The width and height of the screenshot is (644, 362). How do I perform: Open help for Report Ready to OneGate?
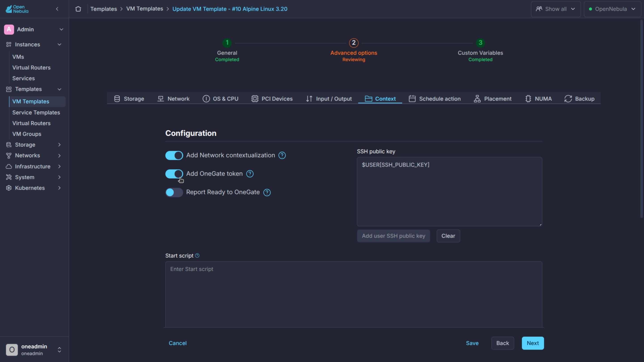pos(267,192)
